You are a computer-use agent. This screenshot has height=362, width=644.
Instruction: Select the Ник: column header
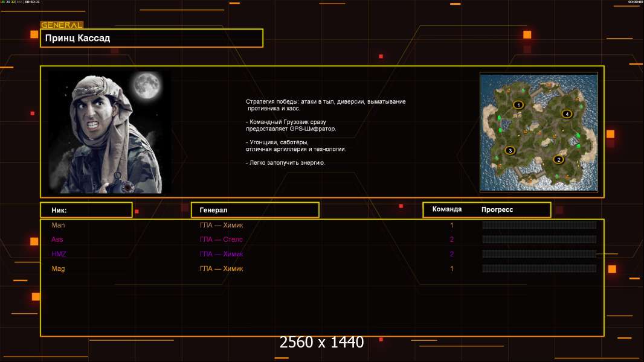pyautogui.click(x=86, y=210)
